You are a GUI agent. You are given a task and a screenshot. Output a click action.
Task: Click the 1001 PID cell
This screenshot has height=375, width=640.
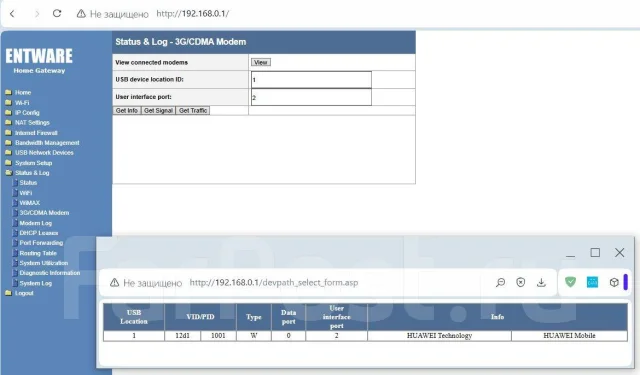[x=218, y=336]
